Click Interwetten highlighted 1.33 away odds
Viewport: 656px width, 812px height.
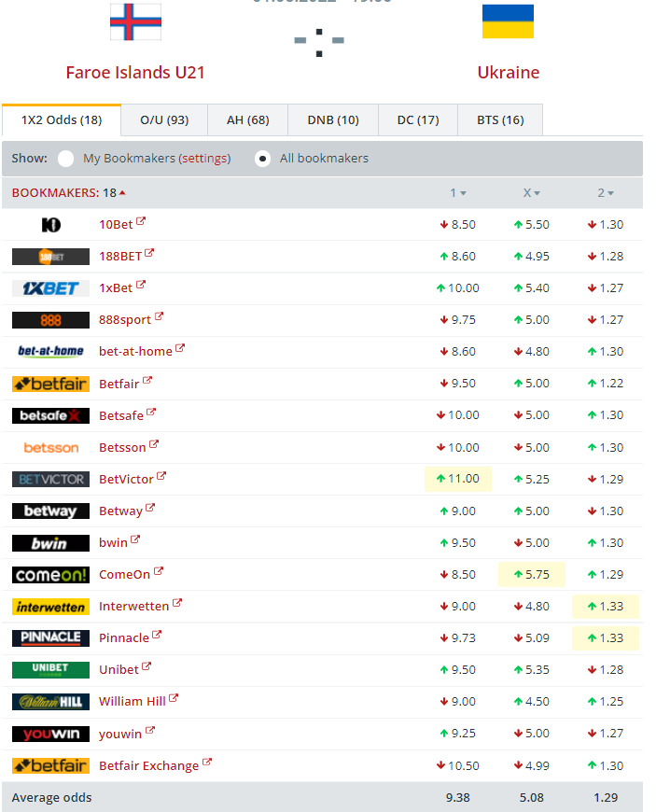pos(606,607)
